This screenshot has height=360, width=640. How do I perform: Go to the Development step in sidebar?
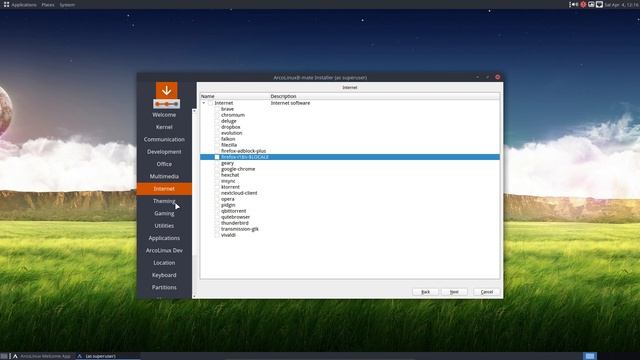pyautogui.click(x=164, y=151)
